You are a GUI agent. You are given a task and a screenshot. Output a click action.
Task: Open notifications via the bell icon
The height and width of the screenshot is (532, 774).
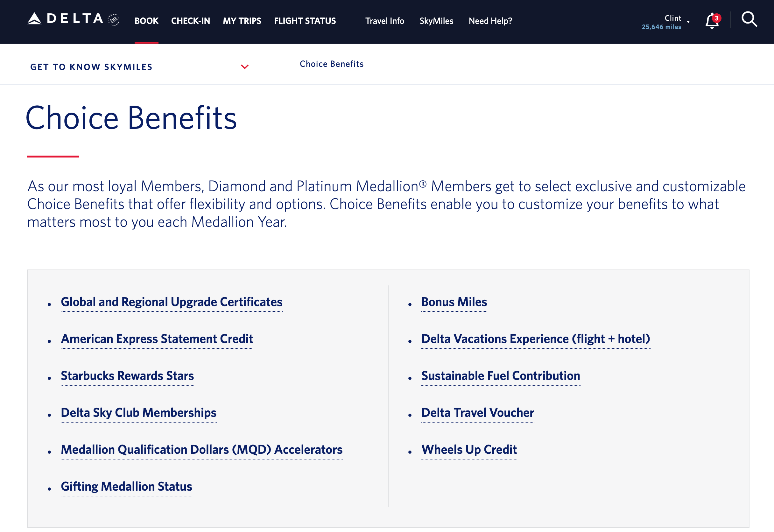tap(710, 21)
